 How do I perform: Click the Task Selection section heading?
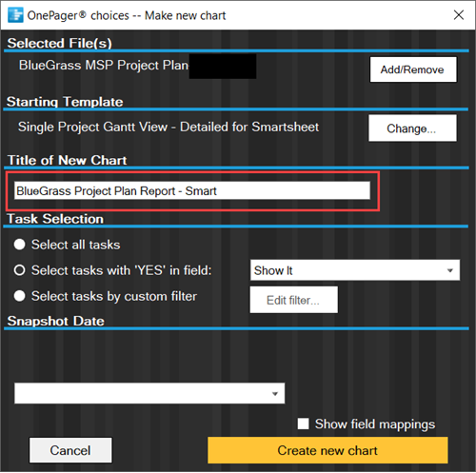55,219
